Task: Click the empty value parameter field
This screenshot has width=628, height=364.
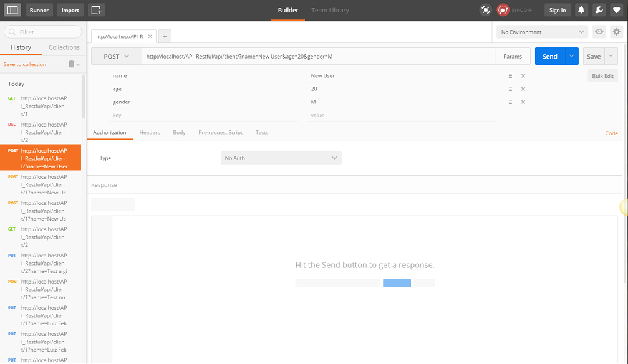Action: coord(402,115)
